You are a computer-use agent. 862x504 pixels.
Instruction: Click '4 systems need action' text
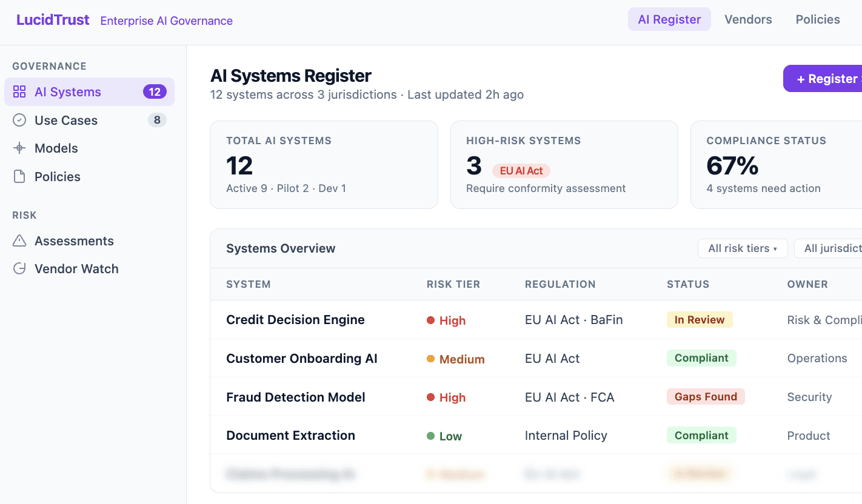(x=763, y=188)
